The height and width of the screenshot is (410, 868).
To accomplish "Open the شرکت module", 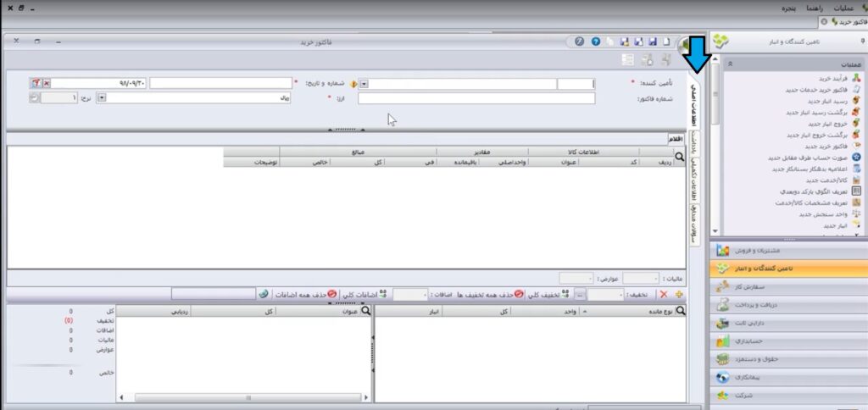I will coord(789,396).
